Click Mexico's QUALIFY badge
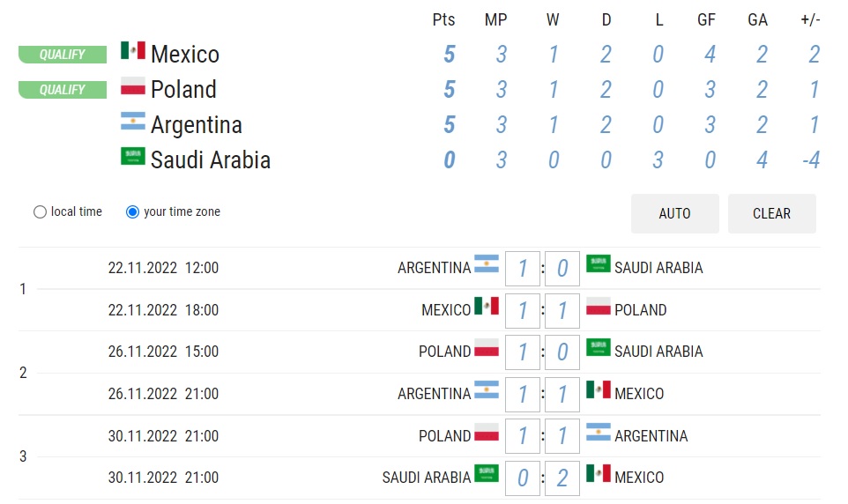 [63, 54]
